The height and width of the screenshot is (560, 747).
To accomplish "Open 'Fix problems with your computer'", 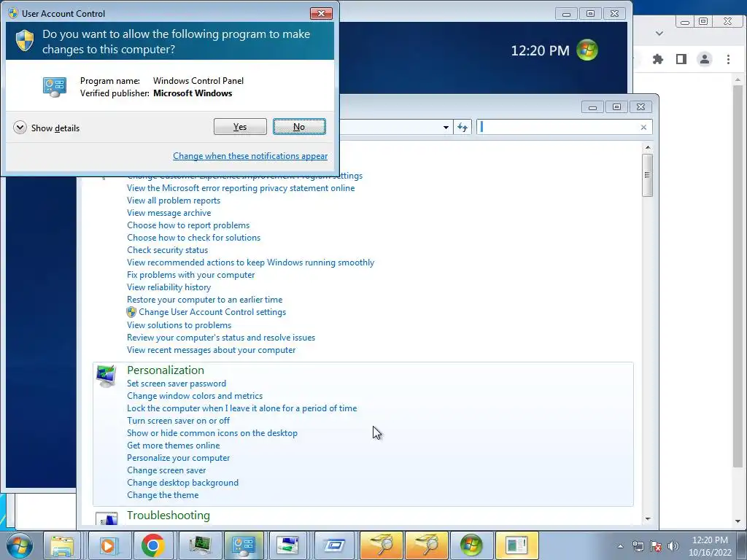I will click(190, 275).
